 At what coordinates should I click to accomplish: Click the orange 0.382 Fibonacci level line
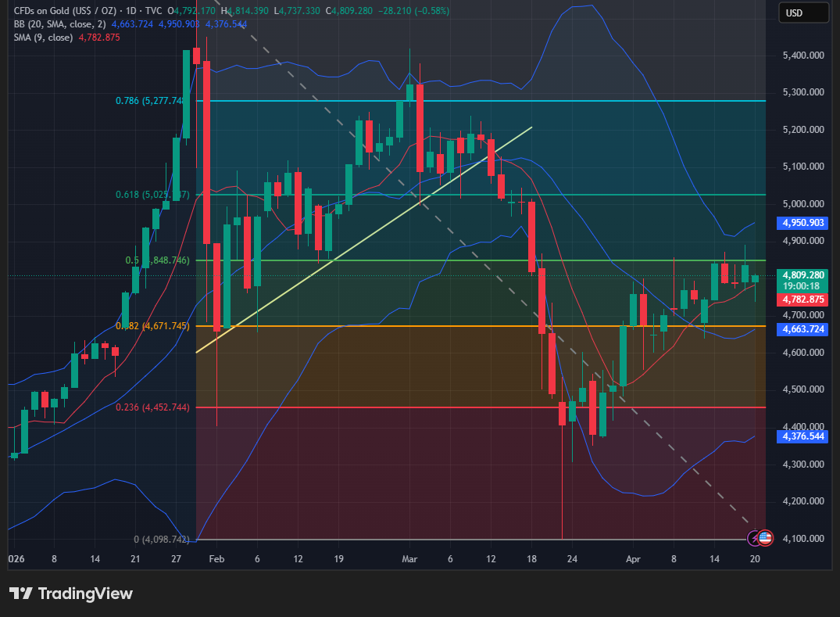click(469, 326)
